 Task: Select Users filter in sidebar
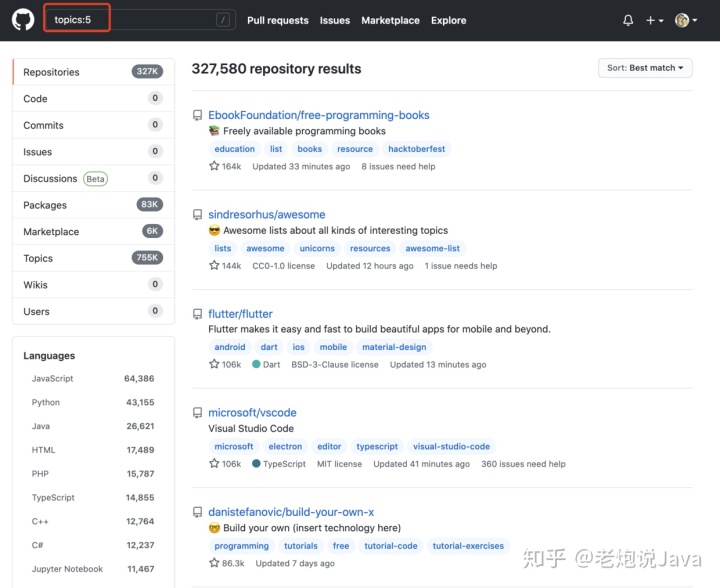pyautogui.click(x=93, y=311)
